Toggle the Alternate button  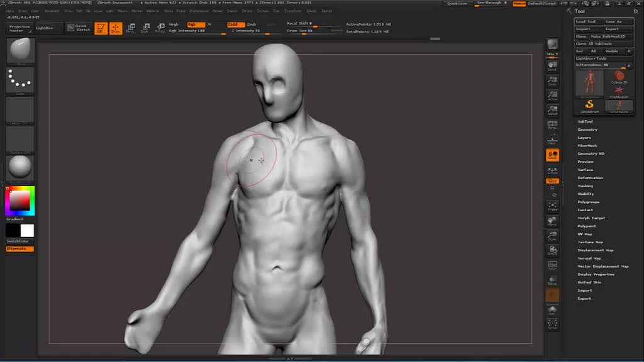pos(19,249)
